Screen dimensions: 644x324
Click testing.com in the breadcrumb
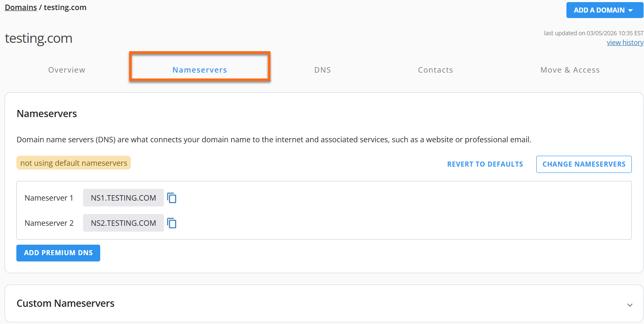65,7
